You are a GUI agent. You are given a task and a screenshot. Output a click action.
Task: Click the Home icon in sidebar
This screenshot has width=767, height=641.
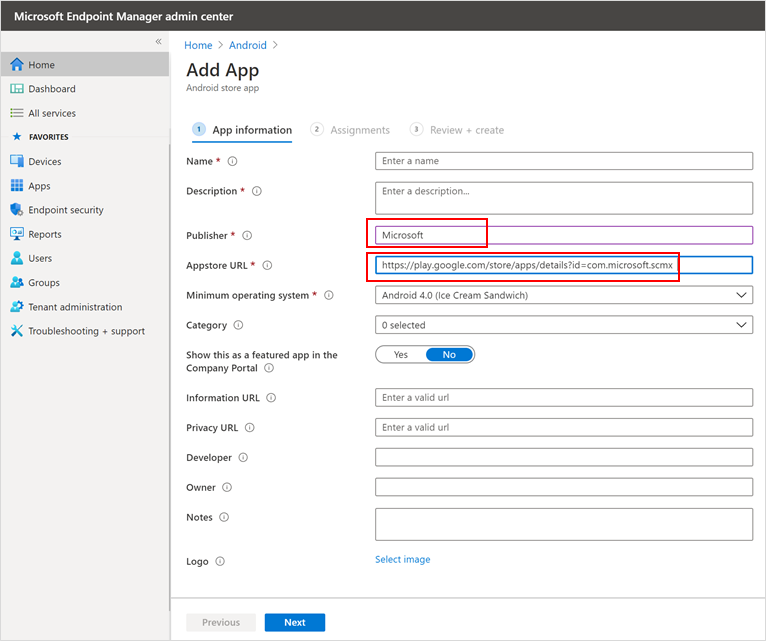(x=17, y=65)
